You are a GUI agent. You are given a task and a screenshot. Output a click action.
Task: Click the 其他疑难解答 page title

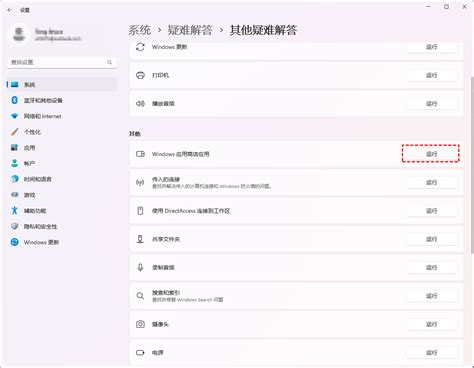pyautogui.click(x=263, y=30)
